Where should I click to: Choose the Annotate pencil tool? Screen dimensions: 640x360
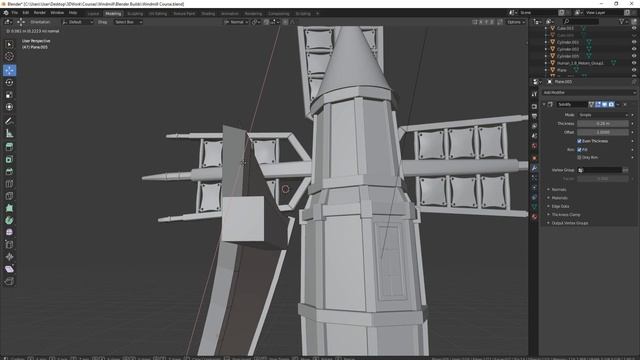9,121
